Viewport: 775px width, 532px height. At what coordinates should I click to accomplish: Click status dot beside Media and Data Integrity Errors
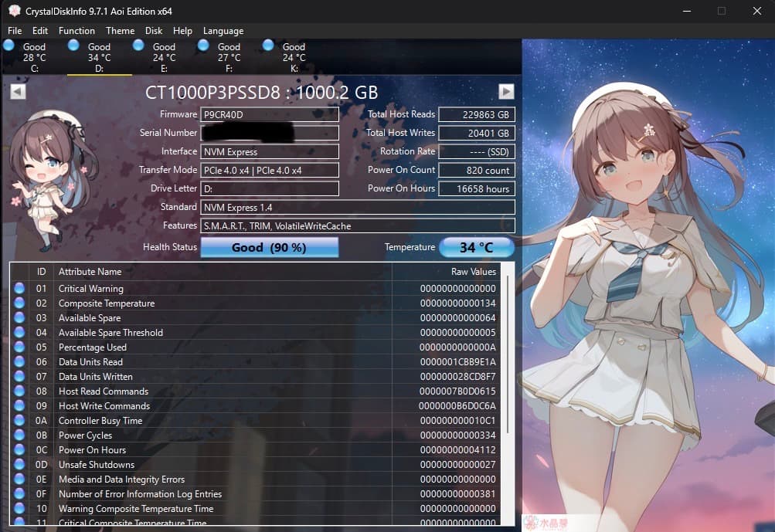(19, 479)
